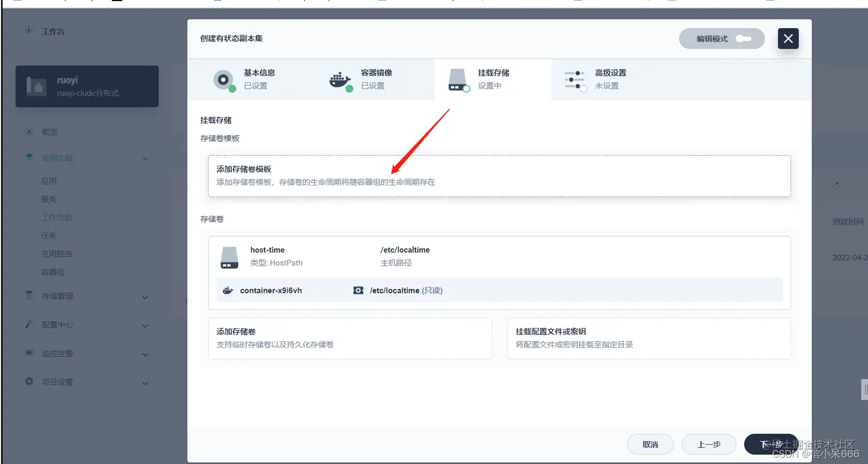The height and width of the screenshot is (464, 868).
Task: Click the sliders icon on 高级设置 tab
Action: [x=575, y=80]
